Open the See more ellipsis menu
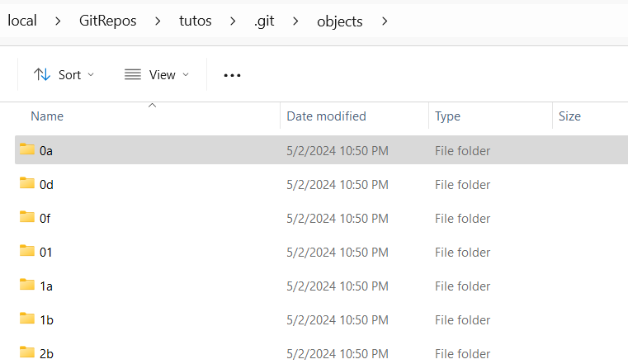Viewport: 628px width, 364px height. (x=232, y=75)
